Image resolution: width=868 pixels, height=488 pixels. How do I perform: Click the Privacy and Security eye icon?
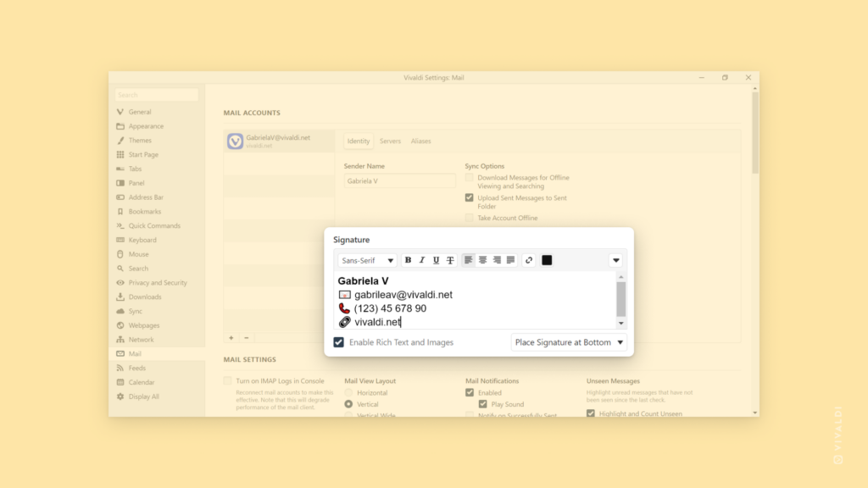pyautogui.click(x=120, y=283)
